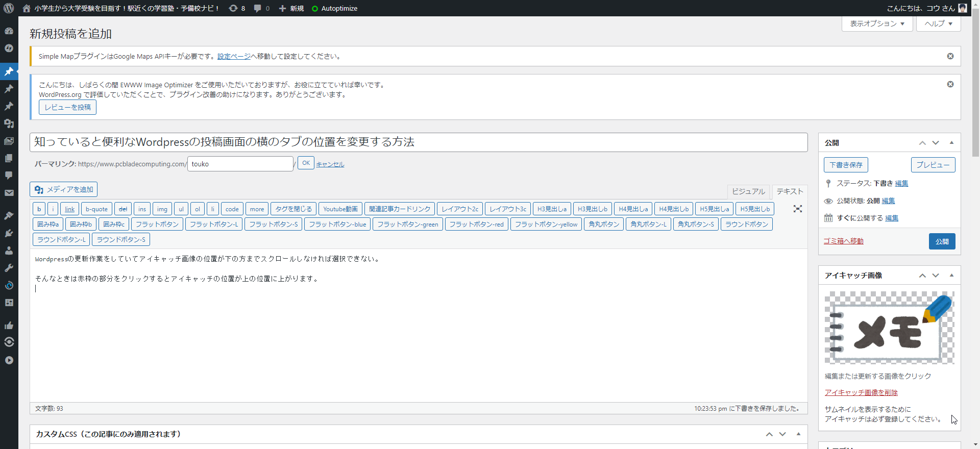
Task: Open the envelope contact sidebar icon
Action: [x=9, y=193]
